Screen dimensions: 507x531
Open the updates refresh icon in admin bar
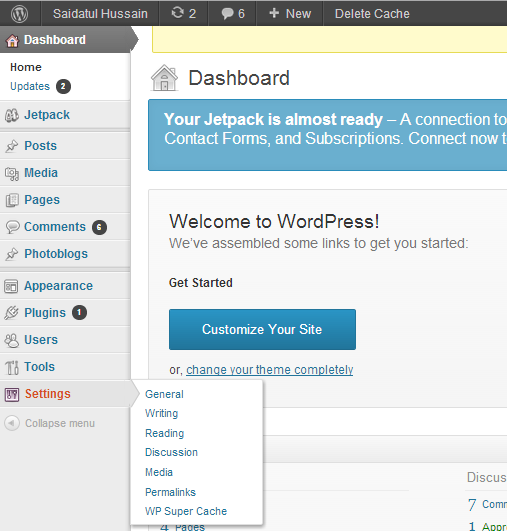point(177,13)
